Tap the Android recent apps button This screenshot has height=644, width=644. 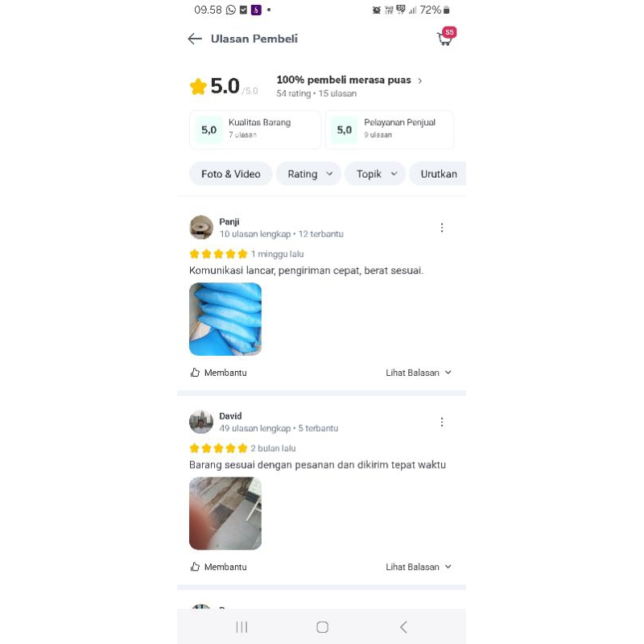click(x=242, y=627)
